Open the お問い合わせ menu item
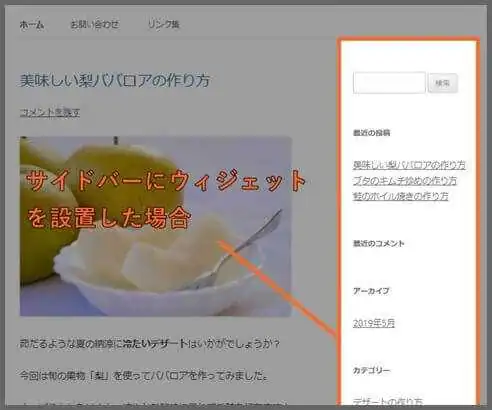The image size is (492, 410). coord(95,24)
